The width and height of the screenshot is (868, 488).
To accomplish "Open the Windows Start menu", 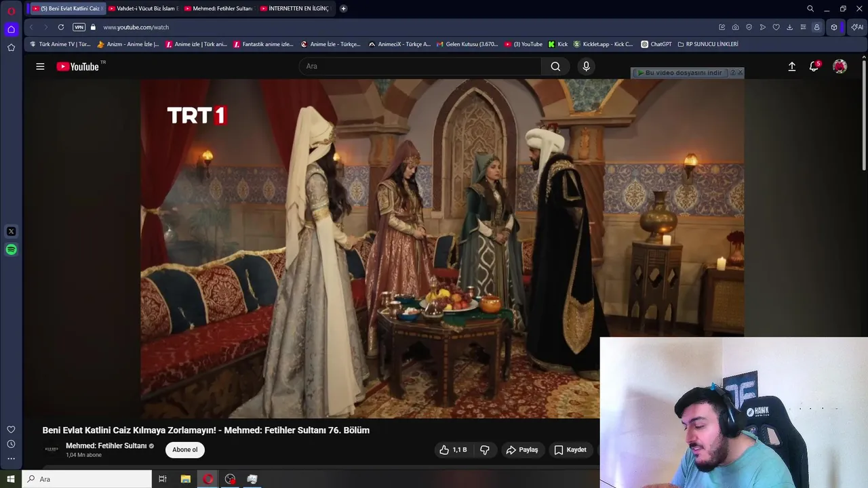I will [11, 479].
